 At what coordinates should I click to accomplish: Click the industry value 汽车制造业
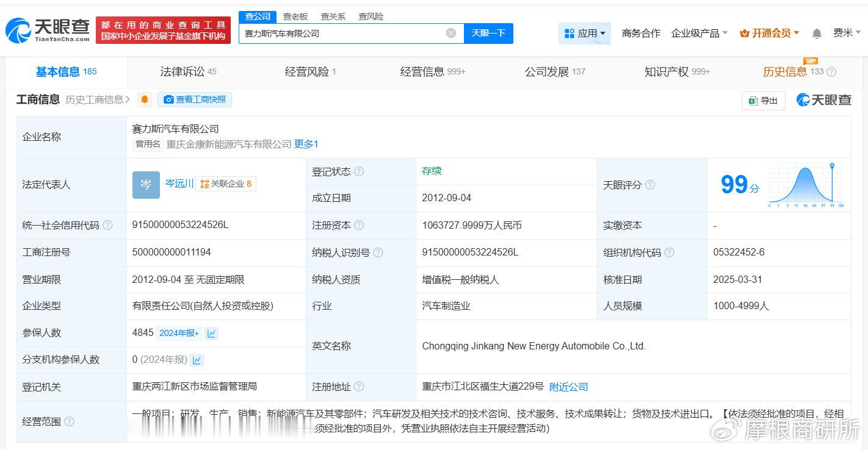(x=446, y=305)
